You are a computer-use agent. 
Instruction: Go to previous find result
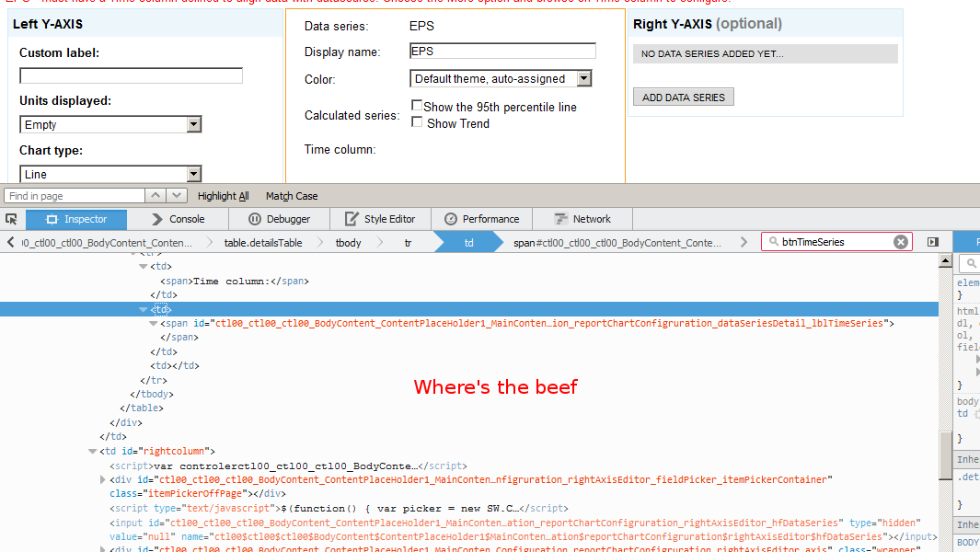(156, 196)
